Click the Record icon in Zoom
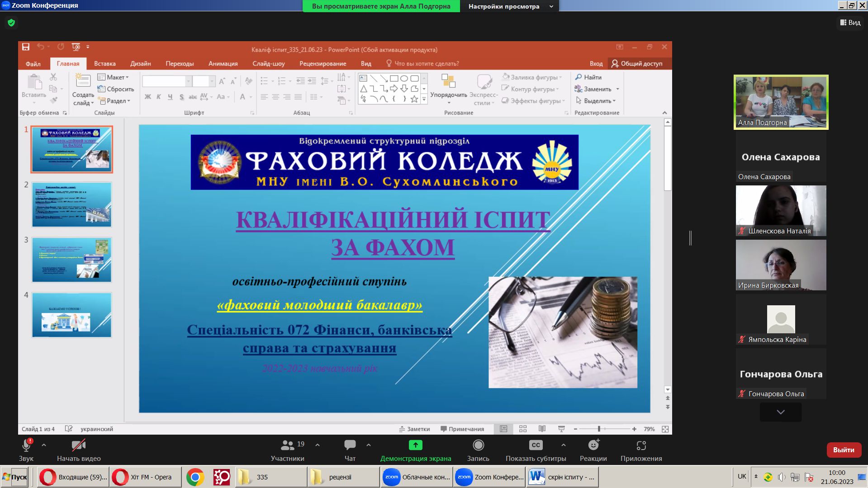 point(478,445)
